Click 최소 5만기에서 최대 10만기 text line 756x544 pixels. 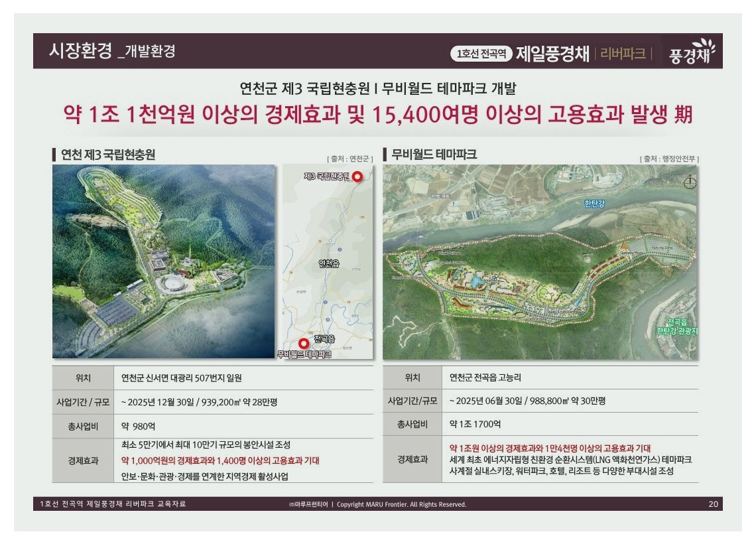click(206, 444)
